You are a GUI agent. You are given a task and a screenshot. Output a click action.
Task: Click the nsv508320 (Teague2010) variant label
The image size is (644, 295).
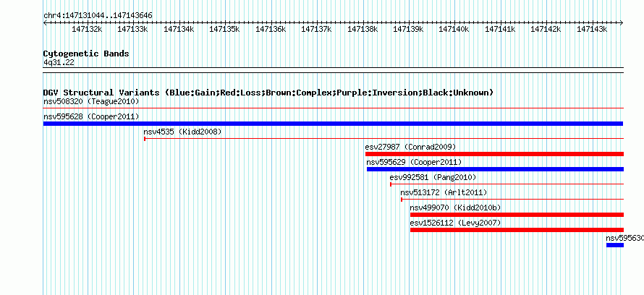pos(91,101)
